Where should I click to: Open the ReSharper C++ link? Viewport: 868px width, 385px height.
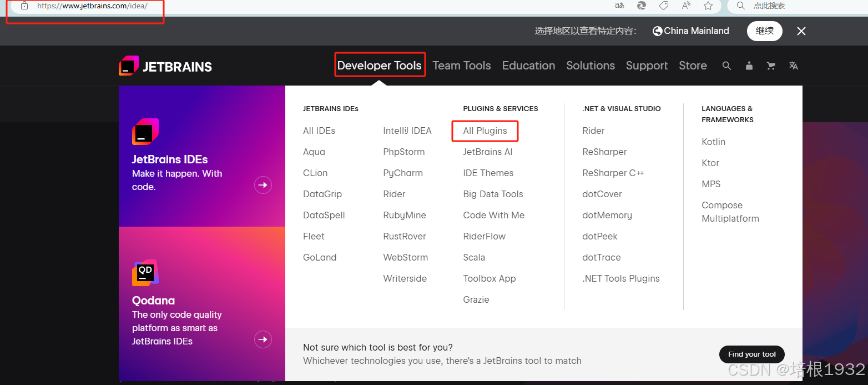613,173
